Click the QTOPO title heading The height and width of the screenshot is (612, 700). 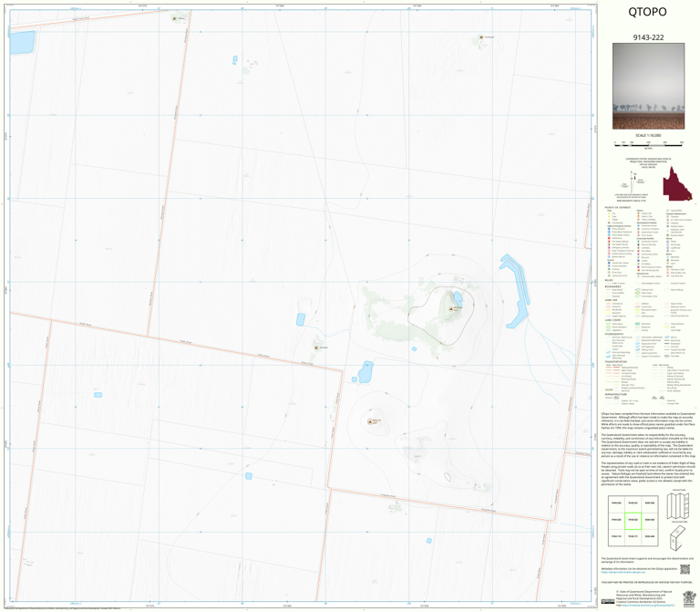pos(647,12)
